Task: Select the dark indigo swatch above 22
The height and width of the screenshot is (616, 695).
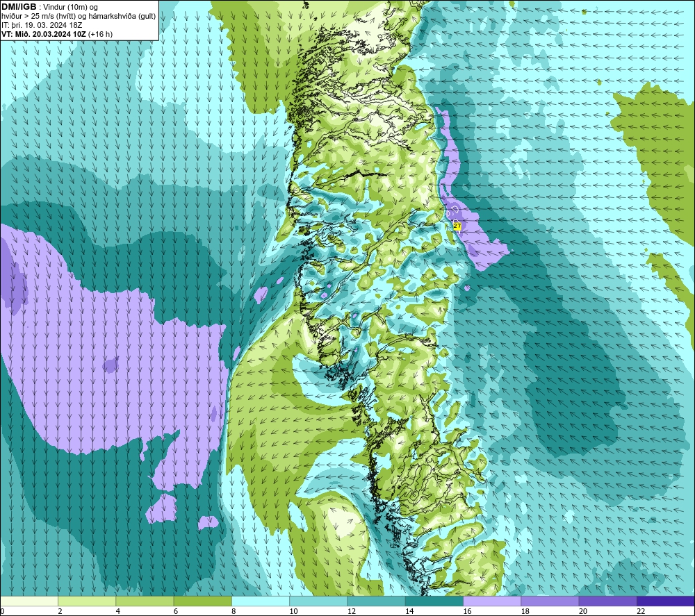Action: click(665, 601)
